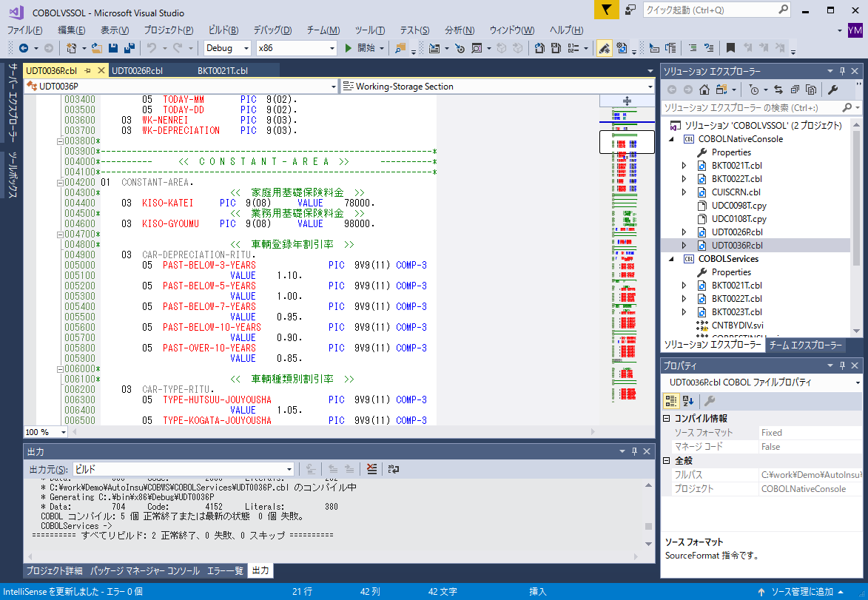868x600 pixels.
Task: Click the Undo arrow in the toolbar
Action: [x=151, y=48]
